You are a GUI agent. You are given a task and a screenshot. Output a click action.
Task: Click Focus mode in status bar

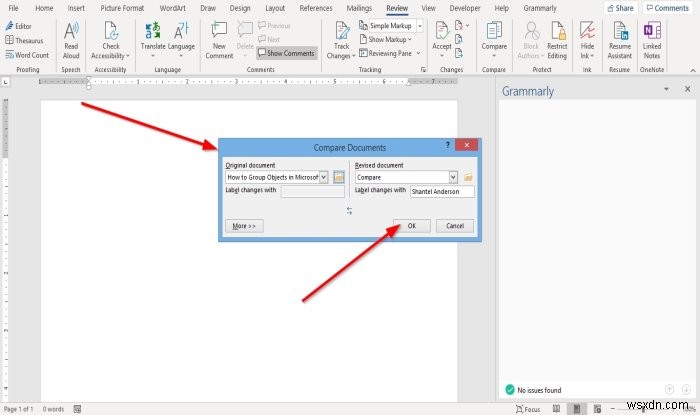(x=528, y=409)
